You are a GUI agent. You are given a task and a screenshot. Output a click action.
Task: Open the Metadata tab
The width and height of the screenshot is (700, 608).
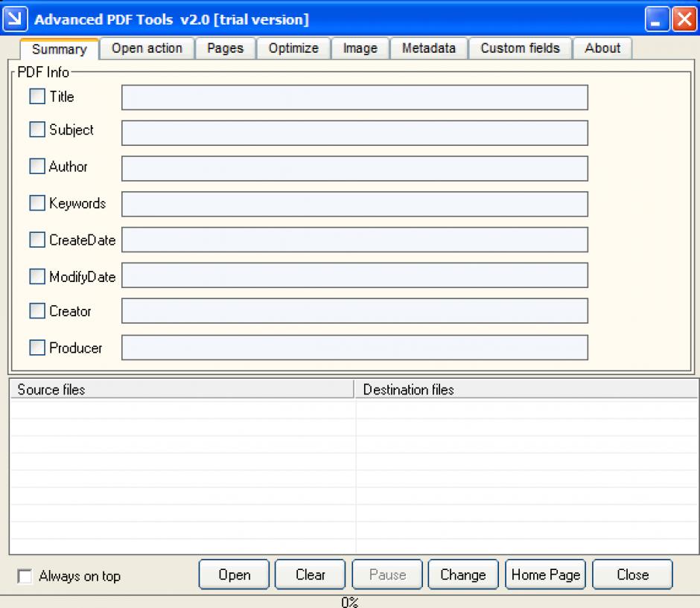coord(429,48)
